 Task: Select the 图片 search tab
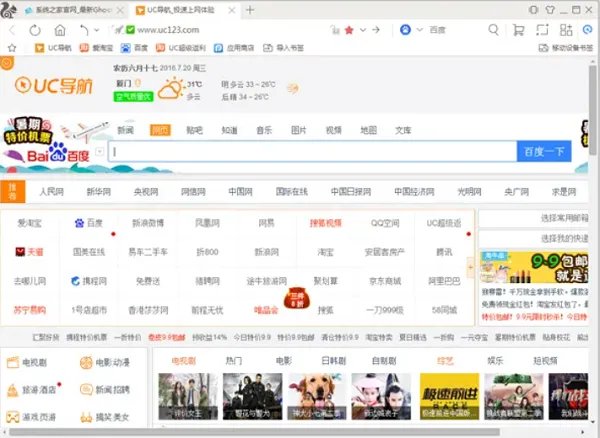298,130
